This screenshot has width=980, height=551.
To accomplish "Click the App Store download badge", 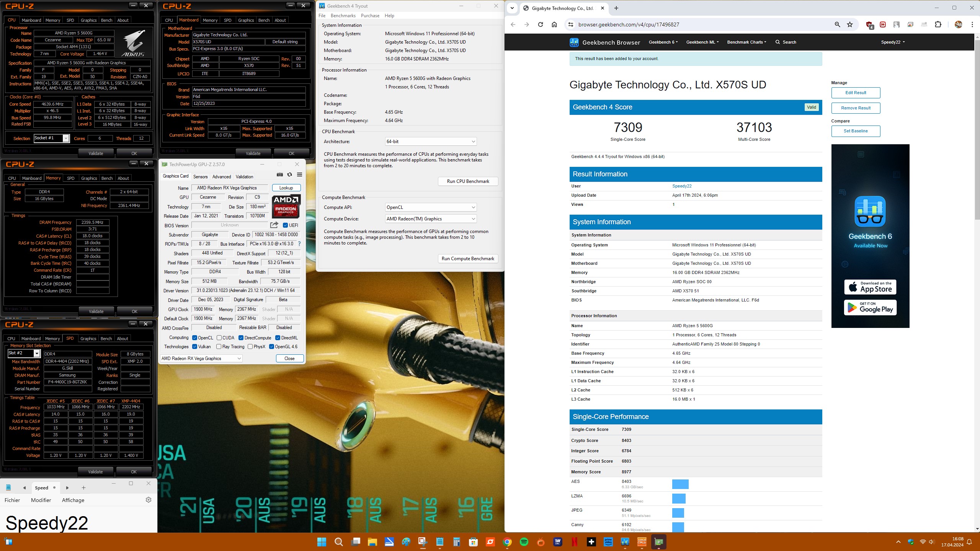I will tap(870, 287).
